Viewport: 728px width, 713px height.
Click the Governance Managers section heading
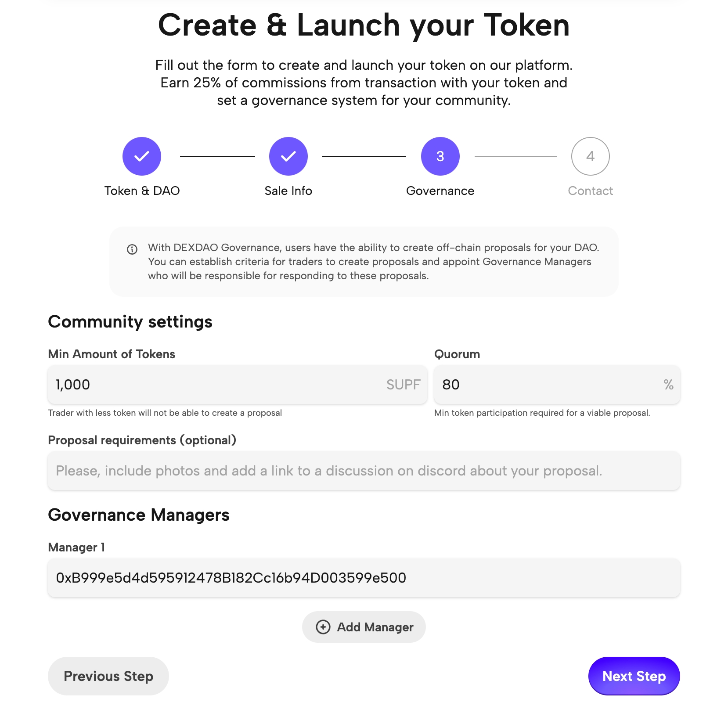click(139, 515)
